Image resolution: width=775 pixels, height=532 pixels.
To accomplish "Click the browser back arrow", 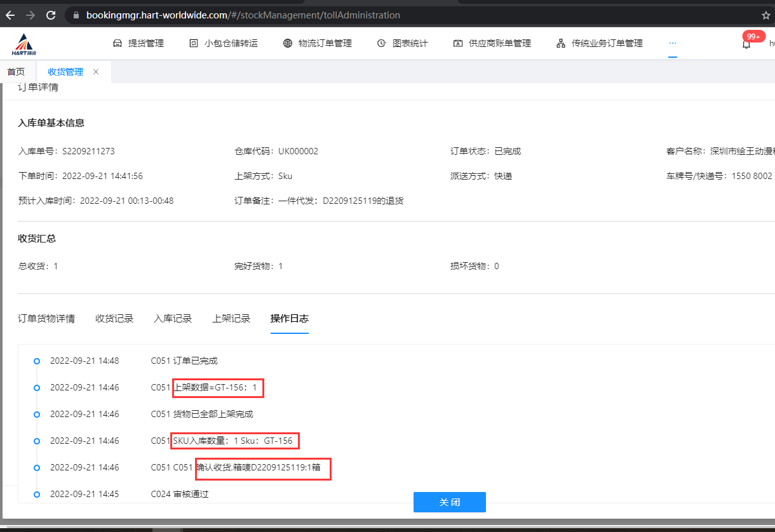I will coord(10,15).
